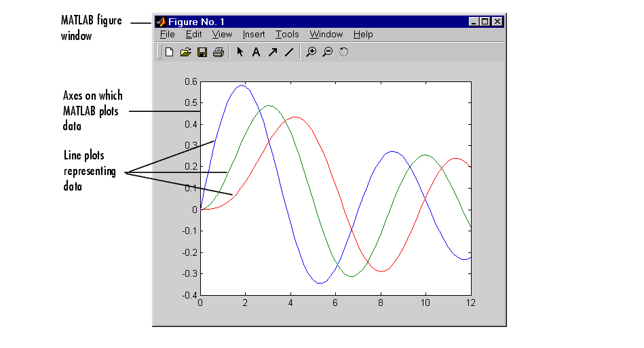
Task: Select the Insert Arrow tool
Action: 272,52
